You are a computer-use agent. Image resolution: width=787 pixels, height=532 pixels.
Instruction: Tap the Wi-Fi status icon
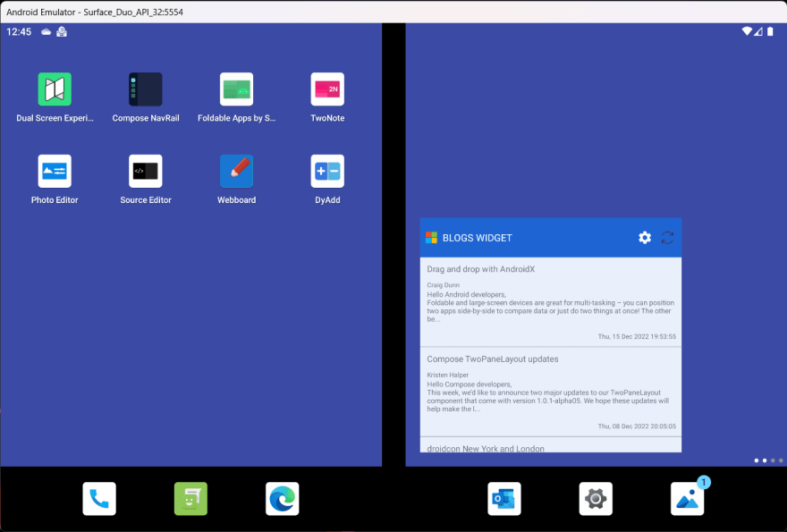[747, 31]
